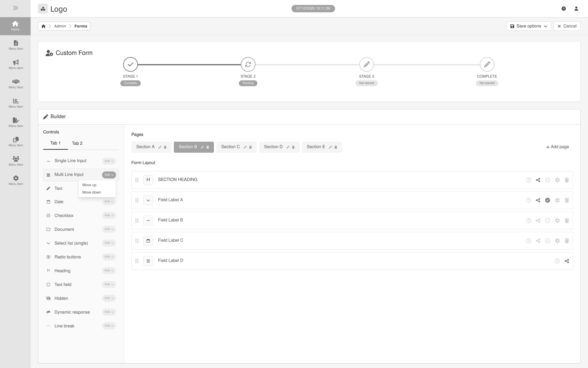Open help icon on Field Label D row
588x368 pixels.
(557, 261)
